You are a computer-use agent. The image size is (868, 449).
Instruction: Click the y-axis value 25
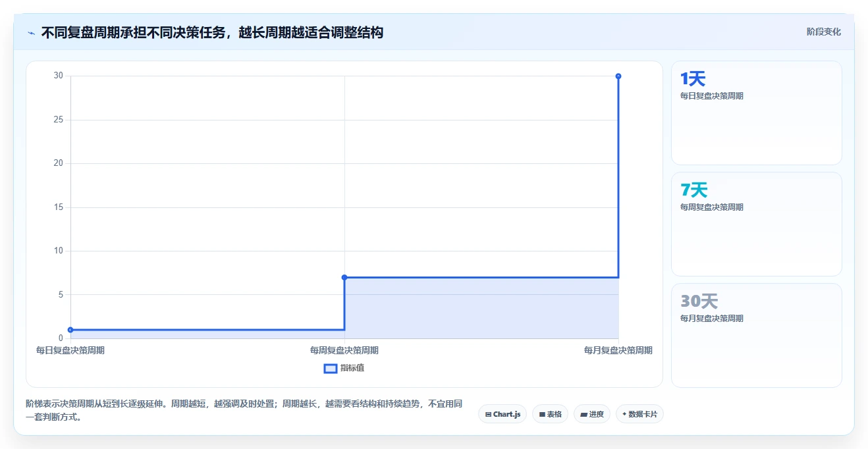click(x=58, y=120)
